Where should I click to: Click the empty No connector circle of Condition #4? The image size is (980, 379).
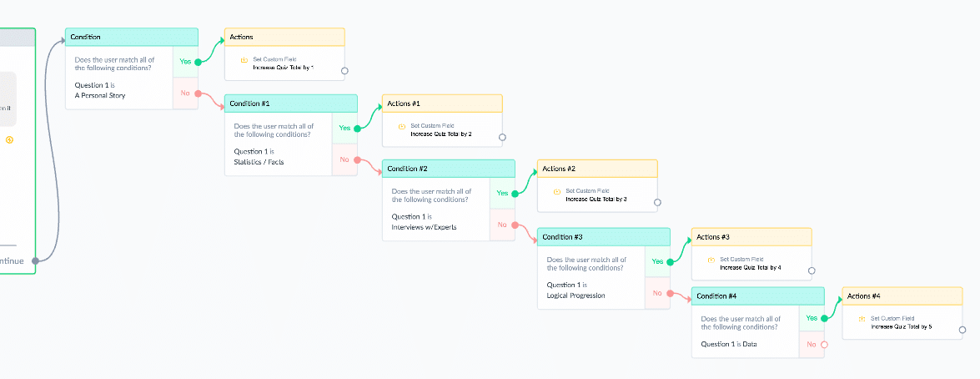click(x=824, y=345)
